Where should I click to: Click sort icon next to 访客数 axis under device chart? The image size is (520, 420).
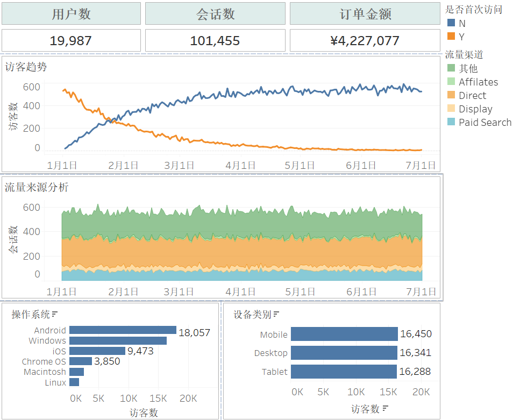pos(385,408)
